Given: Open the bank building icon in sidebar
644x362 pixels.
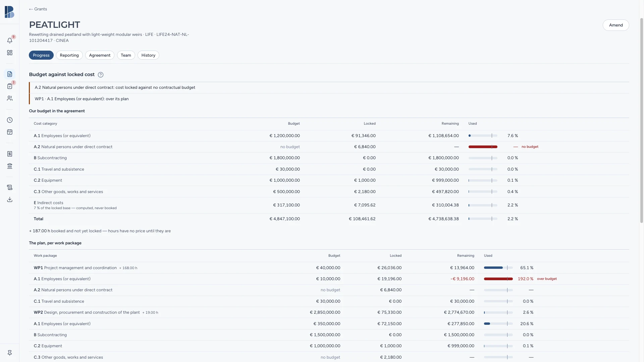Looking at the screenshot, I should (x=10, y=166).
